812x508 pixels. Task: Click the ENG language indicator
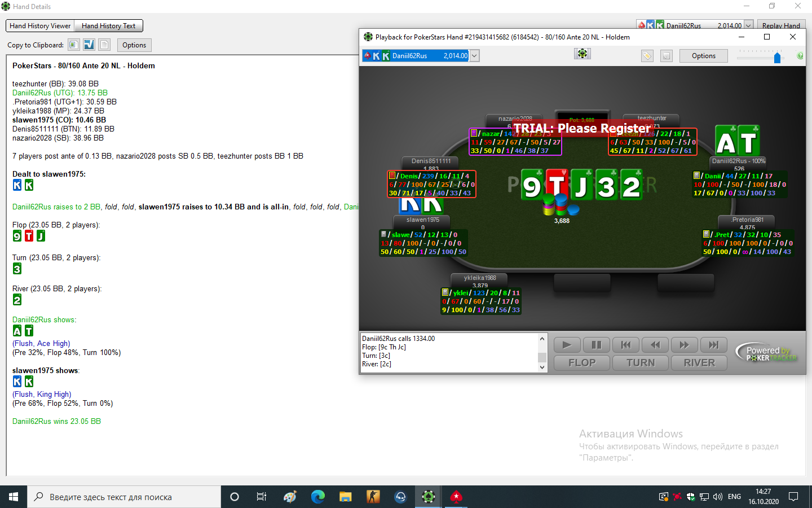[734, 497]
